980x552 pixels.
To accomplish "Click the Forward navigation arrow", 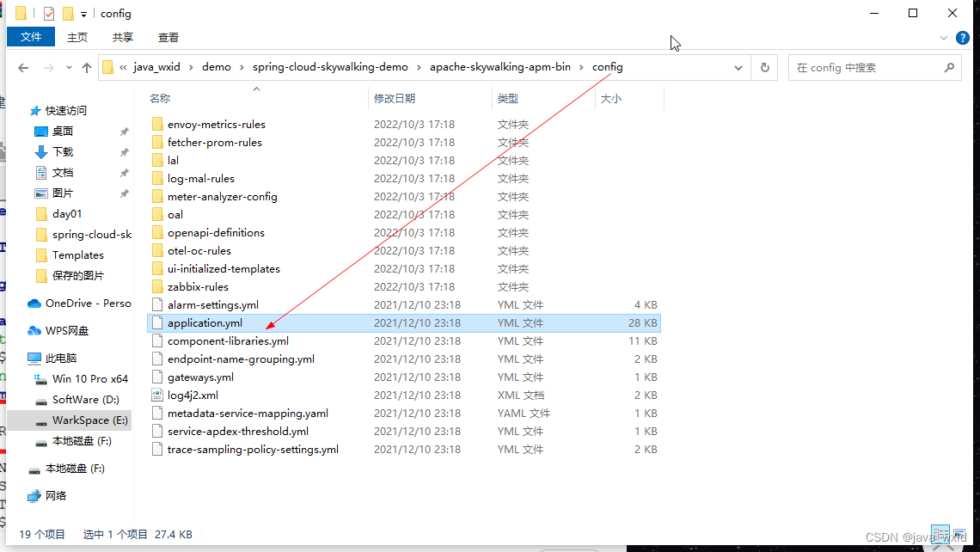I will point(48,68).
